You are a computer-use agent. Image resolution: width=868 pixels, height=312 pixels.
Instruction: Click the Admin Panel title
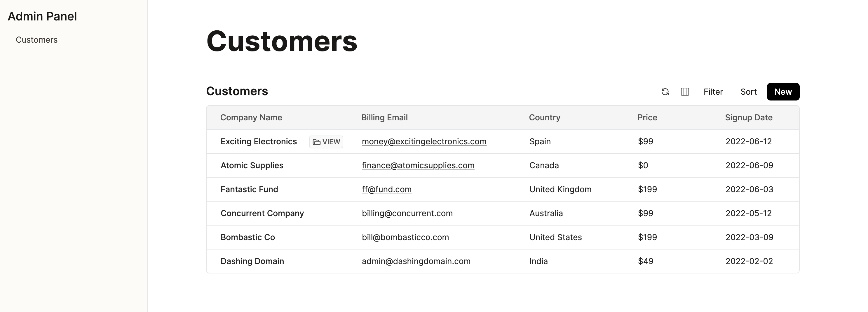pos(42,16)
